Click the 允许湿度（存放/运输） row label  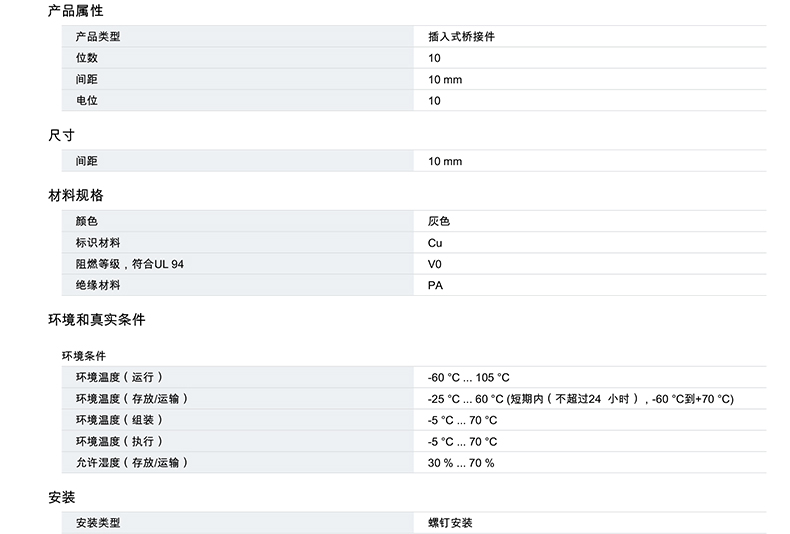pyautogui.click(x=132, y=462)
